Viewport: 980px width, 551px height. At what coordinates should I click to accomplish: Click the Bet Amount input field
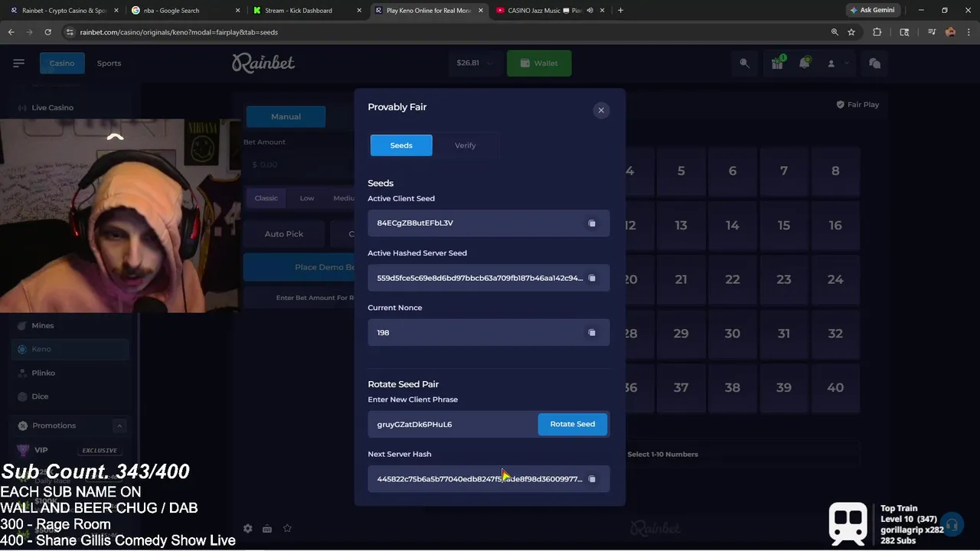tap(300, 165)
